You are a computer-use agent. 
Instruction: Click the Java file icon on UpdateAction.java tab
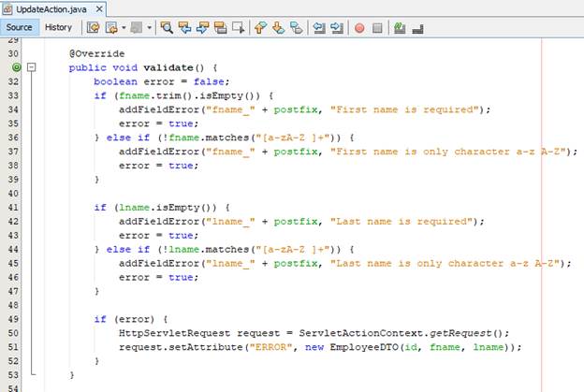click(x=7, y=9)
